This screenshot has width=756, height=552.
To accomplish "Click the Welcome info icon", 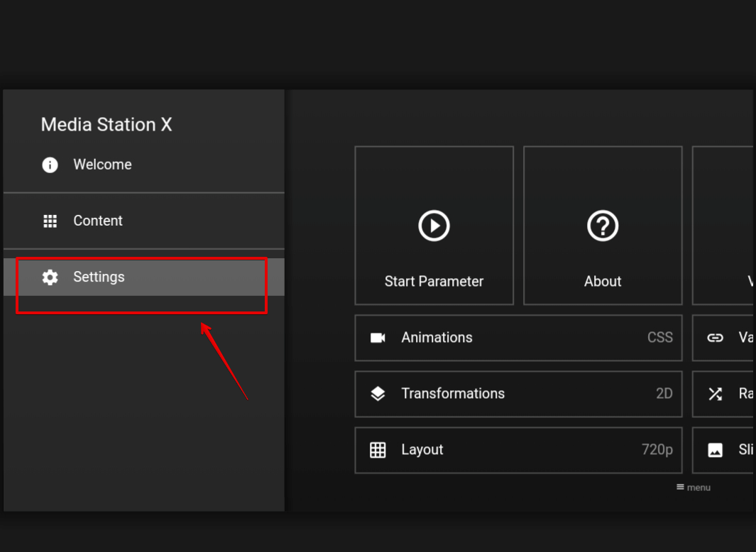I will (49, 164).
